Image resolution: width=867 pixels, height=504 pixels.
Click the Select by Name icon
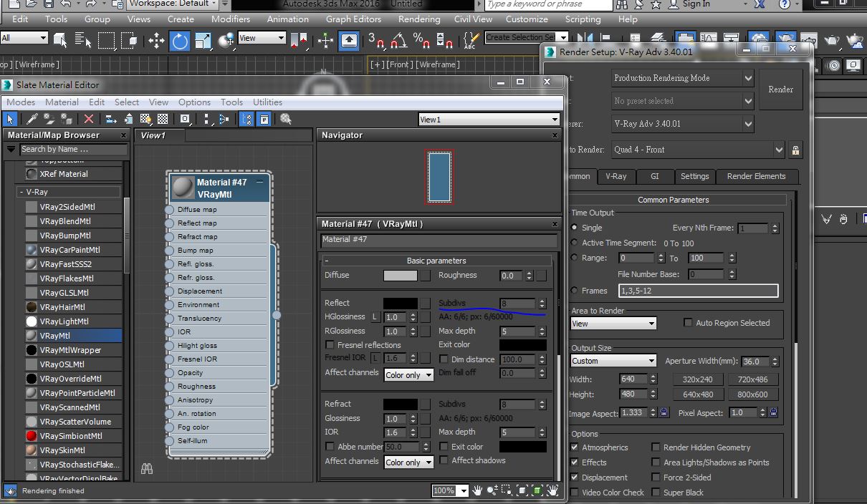pyautogui.click(x=83, y=41)
